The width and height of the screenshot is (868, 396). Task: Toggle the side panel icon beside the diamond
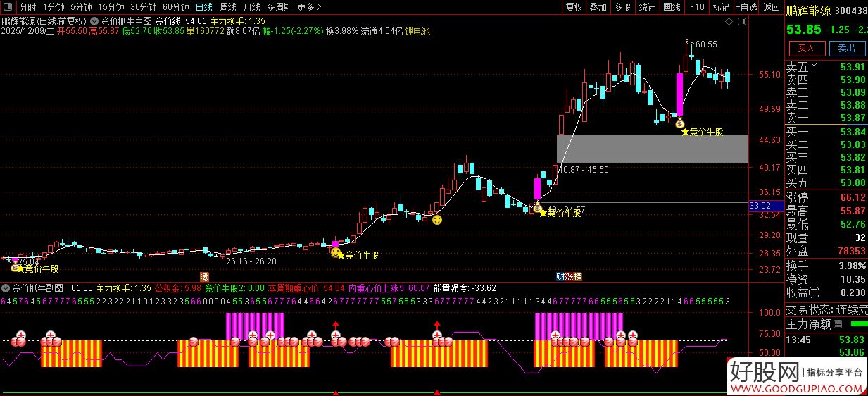[x=742, y=23]
